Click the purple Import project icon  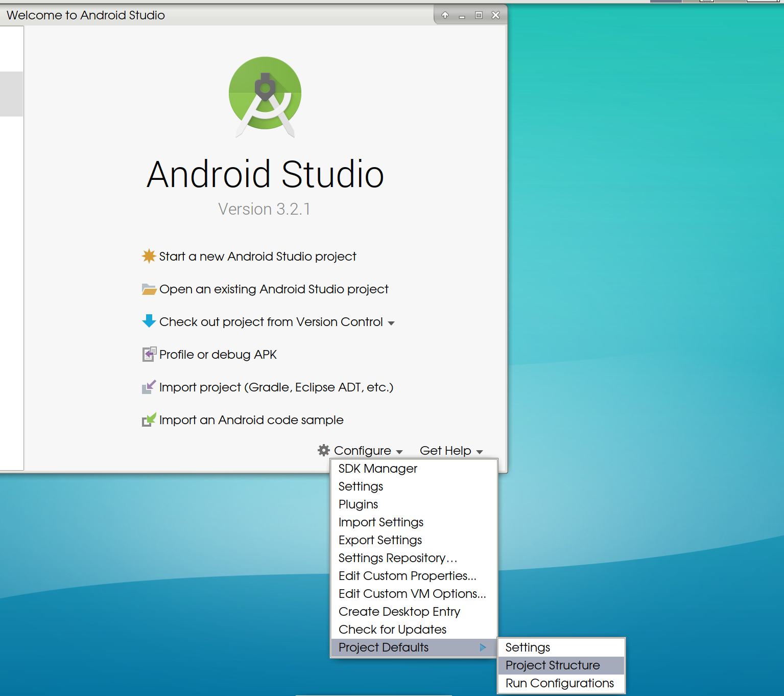(148, 387)
